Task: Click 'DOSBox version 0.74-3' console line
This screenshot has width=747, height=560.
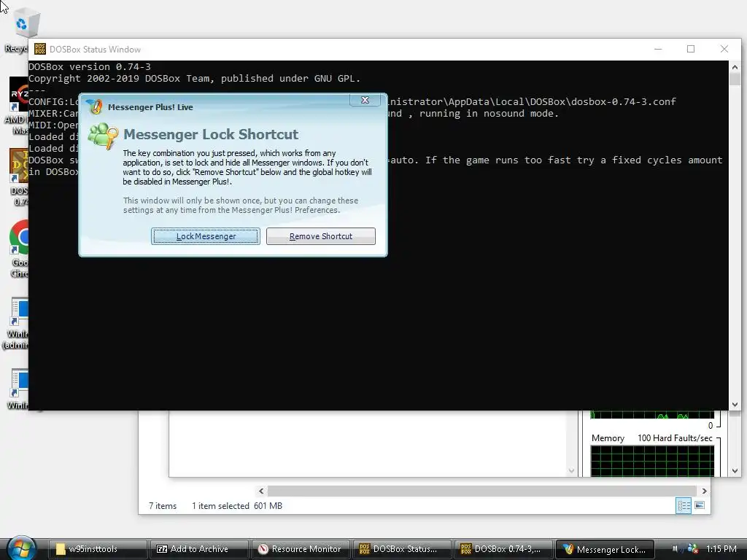Action: [90, 66]
